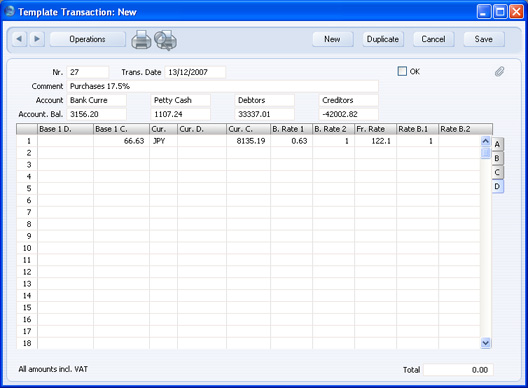The height and width of the screenshot is (388, 528).
Task: Cancel the template transaction
Action: pyautogui.click(x=433, y=39)
